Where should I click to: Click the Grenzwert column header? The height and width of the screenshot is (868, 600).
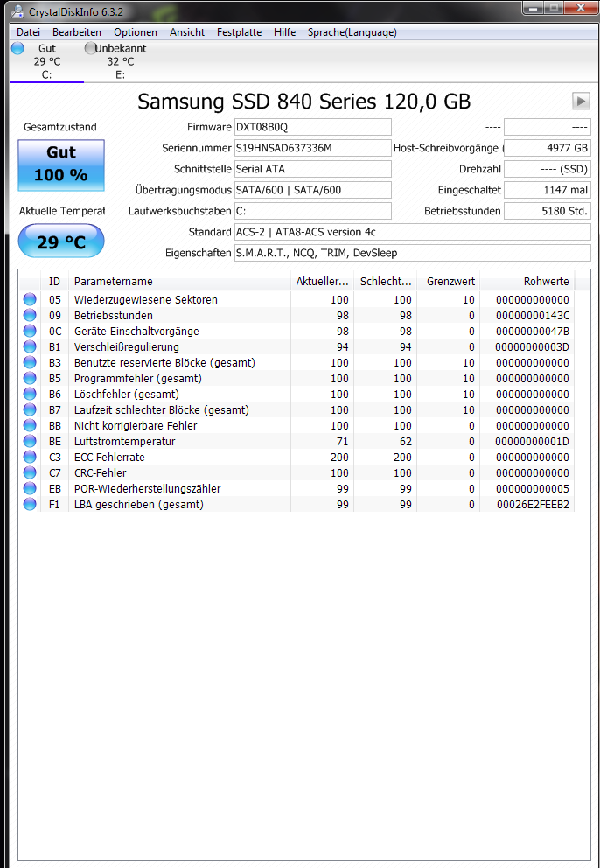(449, 281)
